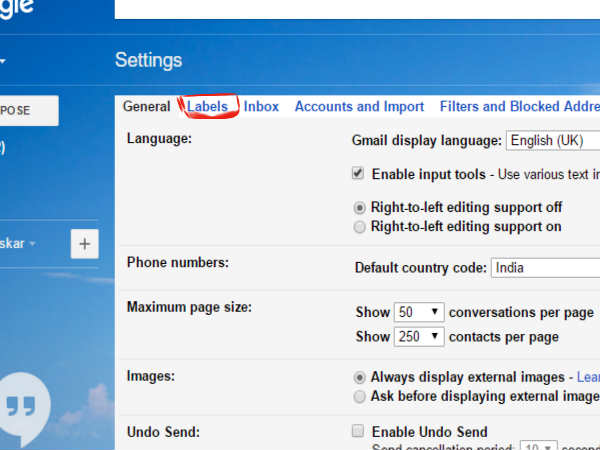Image resolution: width=600 pixels, height=450 pixels.
Task: Open the Inbox settings tab
Action: tap(261, 106)
